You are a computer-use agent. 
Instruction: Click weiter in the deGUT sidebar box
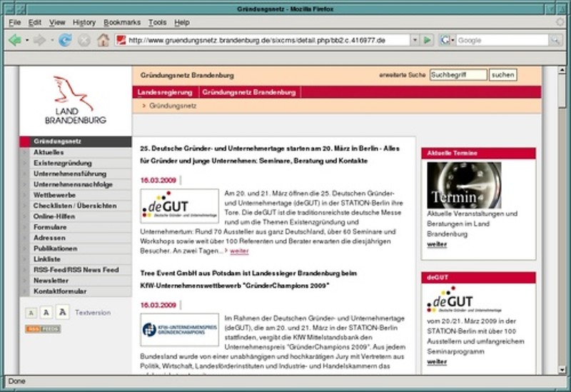(437, 362)
